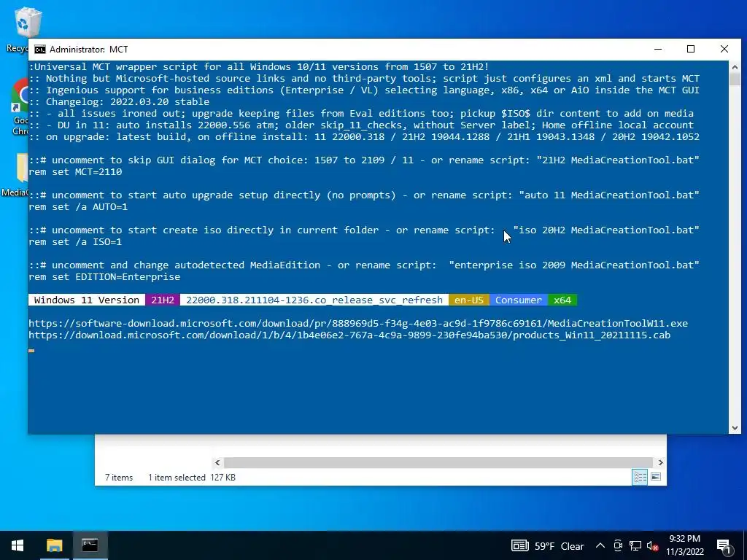This screenshot has height=560, width=747.
Task: Click '7 items' in Explorer status bar
Action: pyautogui.click(x=119, y=477)
